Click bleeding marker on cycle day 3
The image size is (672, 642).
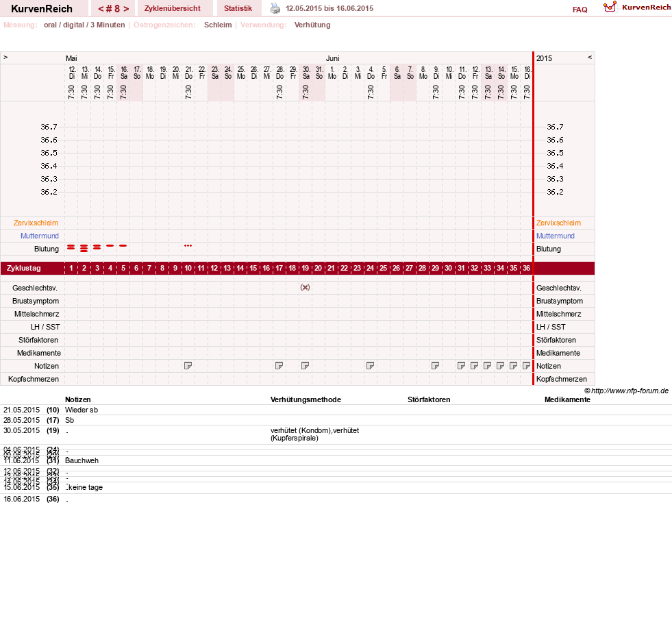pos(97,247)
